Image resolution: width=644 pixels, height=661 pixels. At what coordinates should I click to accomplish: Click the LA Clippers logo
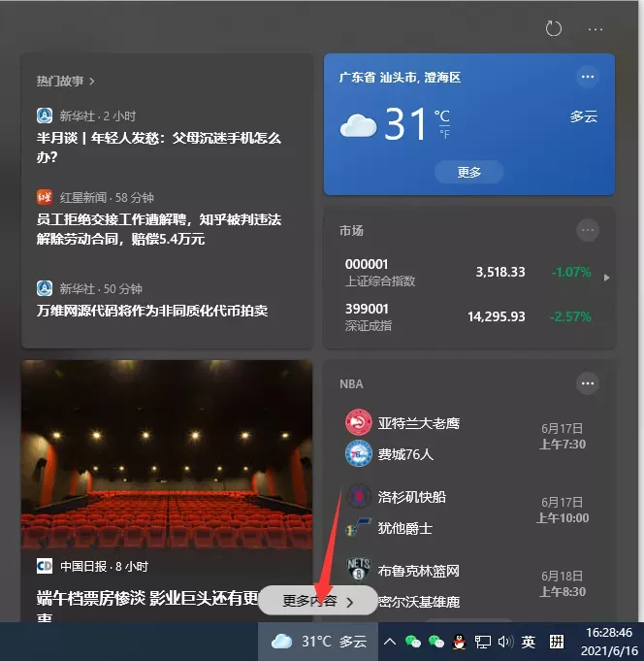pos(359,496)
